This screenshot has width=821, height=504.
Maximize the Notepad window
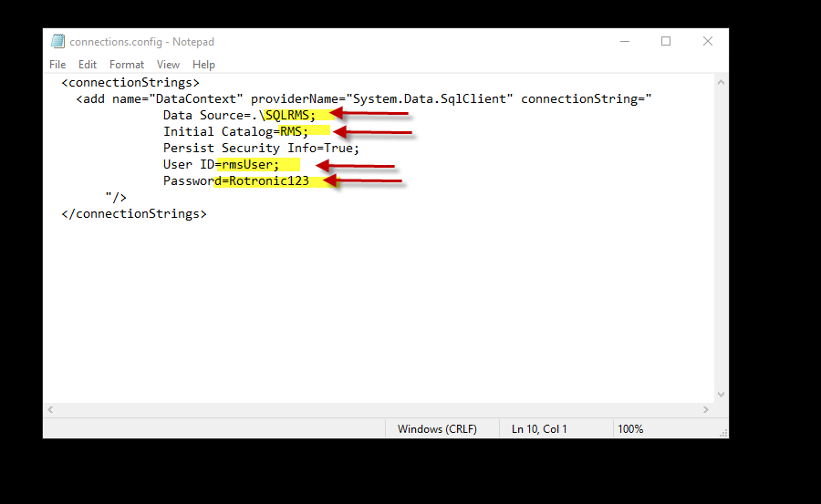666,41
